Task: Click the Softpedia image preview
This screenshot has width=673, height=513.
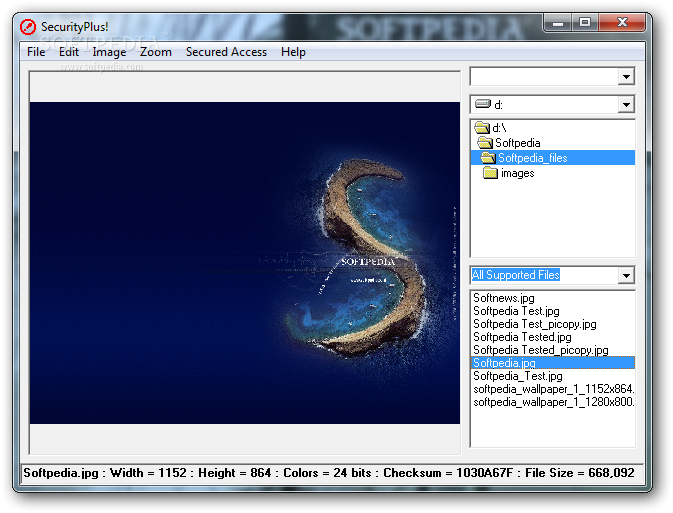Action: click(245, 262)
